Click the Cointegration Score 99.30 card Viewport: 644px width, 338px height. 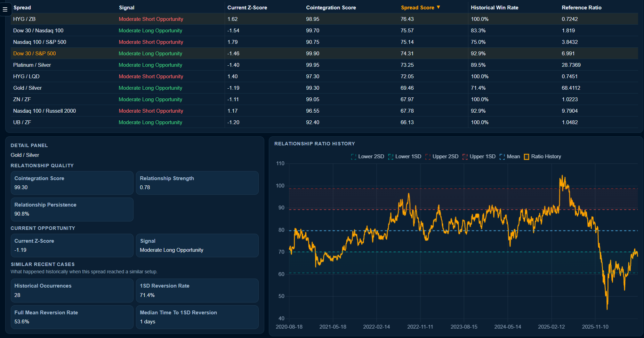tap(72, 183)
